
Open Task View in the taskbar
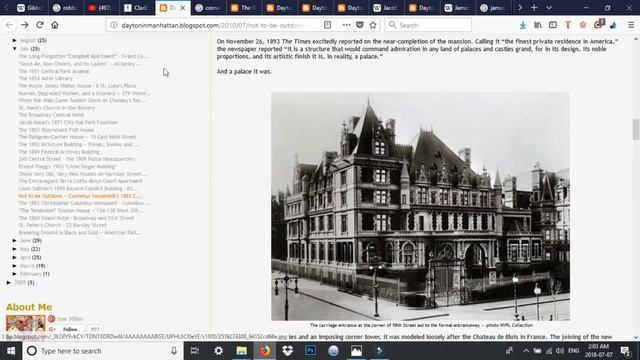click(x=195, y=351)
